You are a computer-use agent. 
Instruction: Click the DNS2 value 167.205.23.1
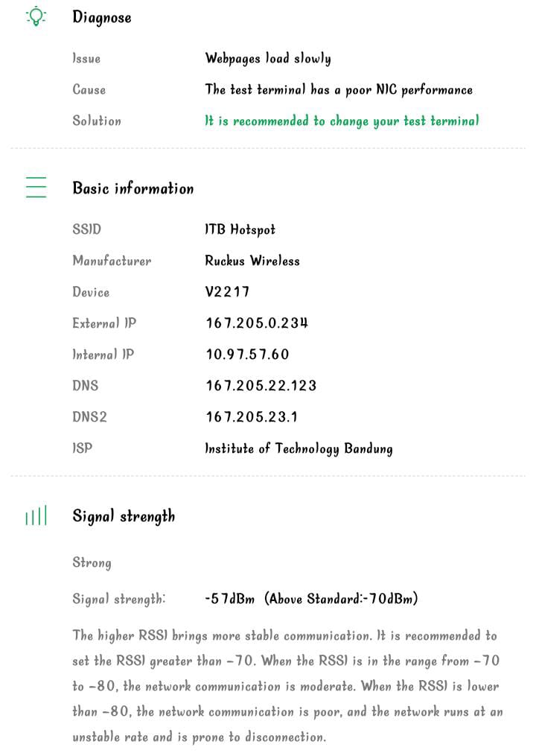(252, 417)
